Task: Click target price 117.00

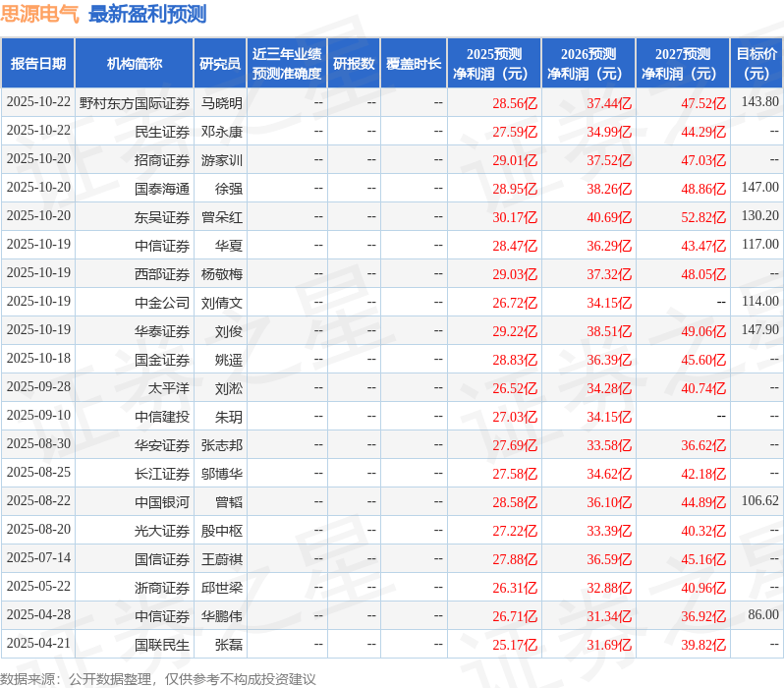Action: coord(760,244)
